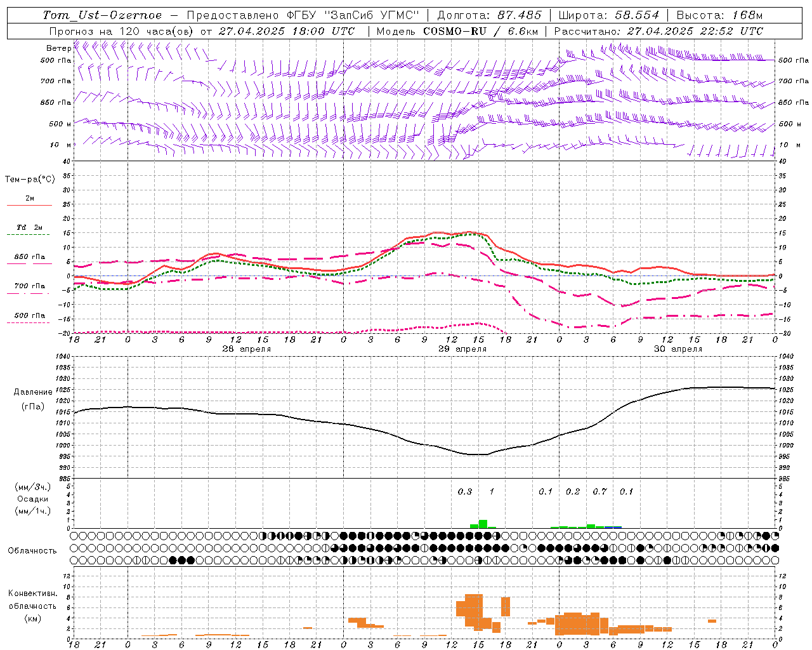
Task: Click the "Высота: 168м" field
Action: pos(720,15)
